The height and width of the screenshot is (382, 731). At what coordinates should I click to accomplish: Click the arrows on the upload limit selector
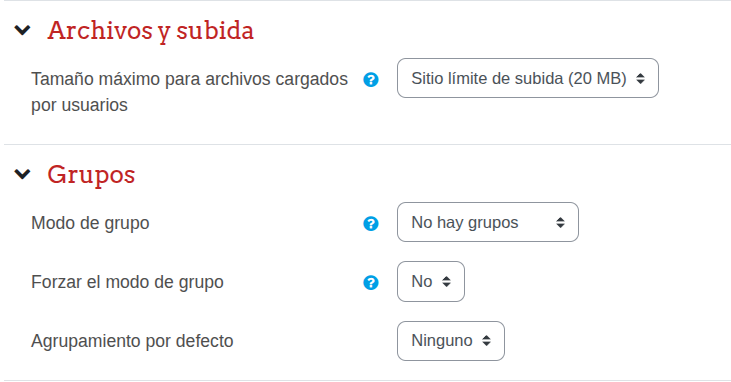coord(641,78)
